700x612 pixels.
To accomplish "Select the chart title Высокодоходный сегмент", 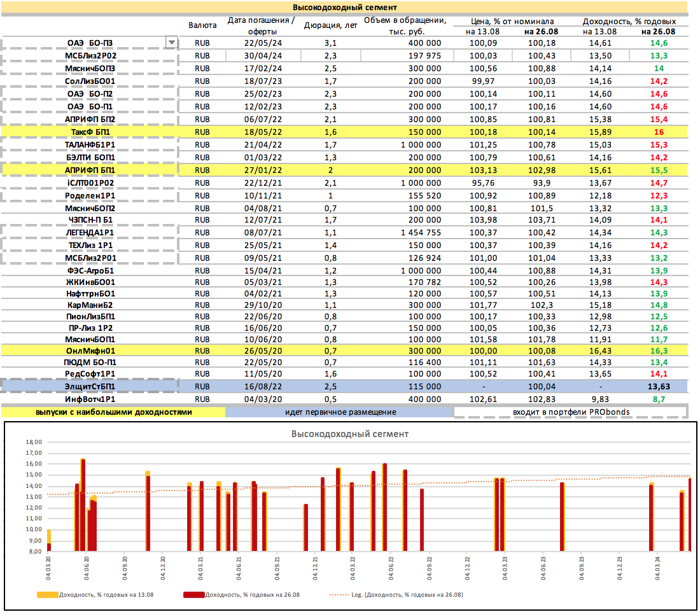I will point(349,434).
